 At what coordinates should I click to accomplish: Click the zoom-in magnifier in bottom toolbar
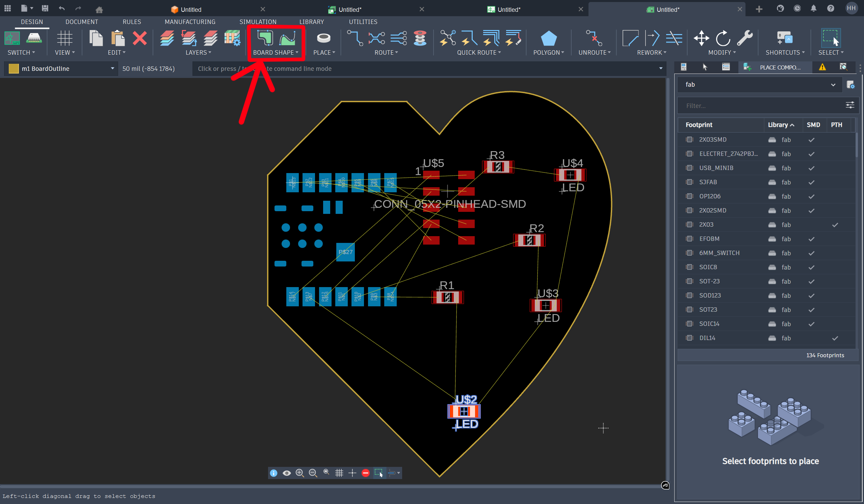click(x=299, y=473)
